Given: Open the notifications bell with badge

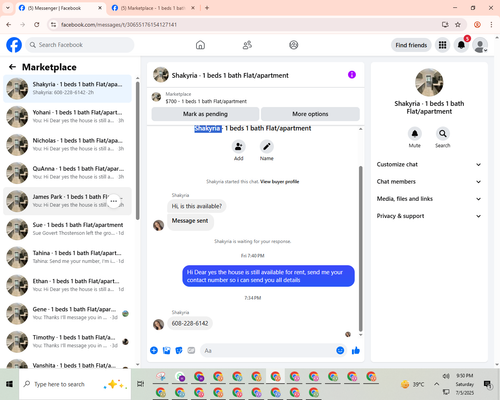Looking at the screenshot, I should coord(461,45).
